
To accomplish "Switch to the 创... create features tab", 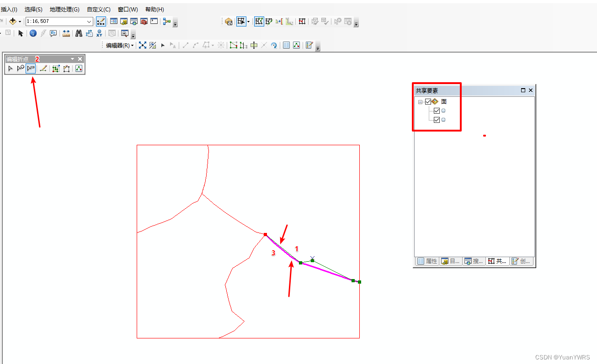I will tap(521, 261).
